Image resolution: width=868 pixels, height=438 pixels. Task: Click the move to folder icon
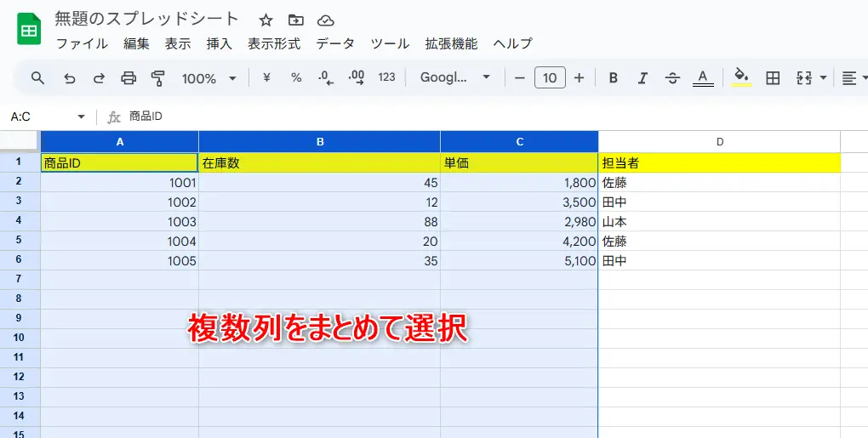click(x=295, y=20)
